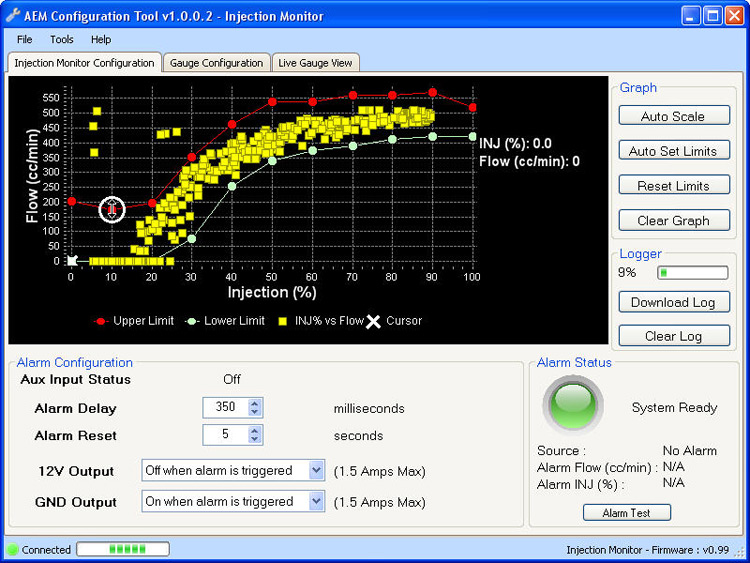Image resolution: width=750 pixels, height=563 pixels.
Task: Click the Lower Limit legend marker
Action: click(192, 321)
